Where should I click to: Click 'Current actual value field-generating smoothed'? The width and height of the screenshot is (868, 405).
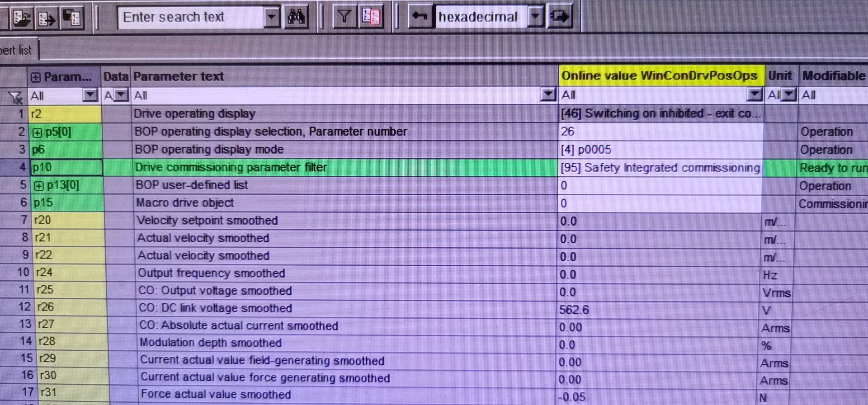coord(262,360)
